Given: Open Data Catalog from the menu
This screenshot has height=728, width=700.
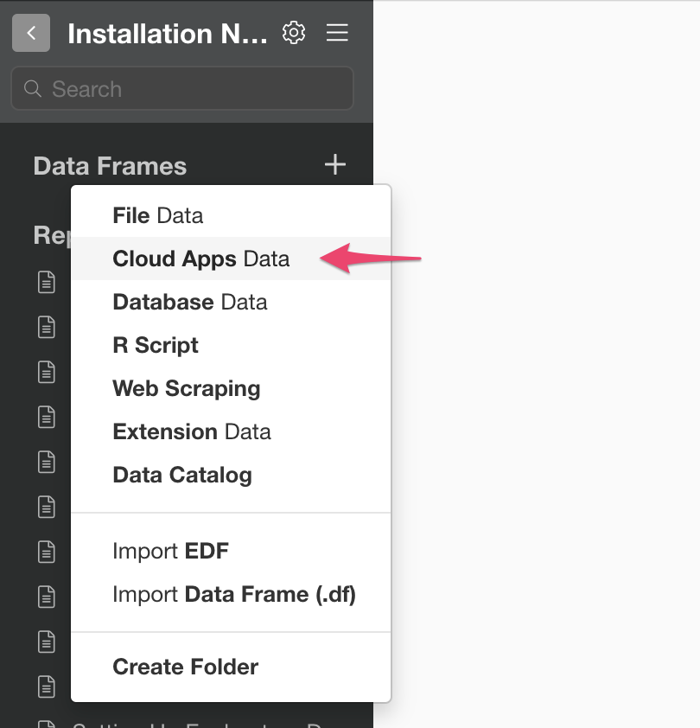Looking at the screenshot, I should (182, 475).
